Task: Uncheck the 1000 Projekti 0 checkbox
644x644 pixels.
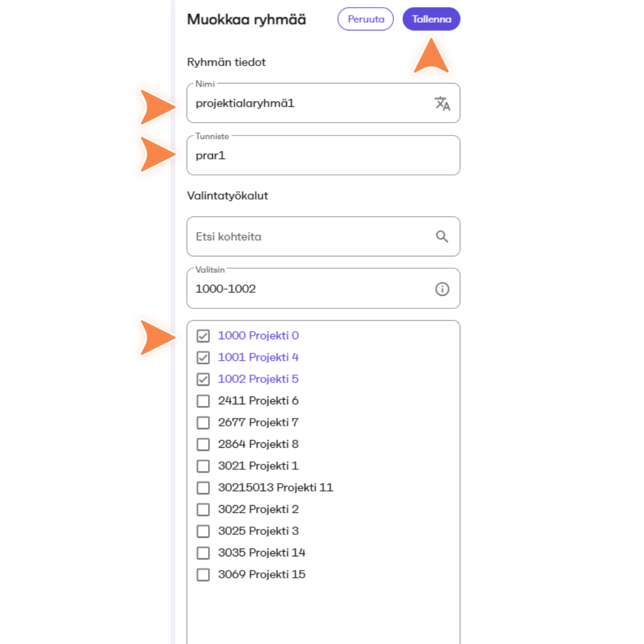Action: pos(203,336)
